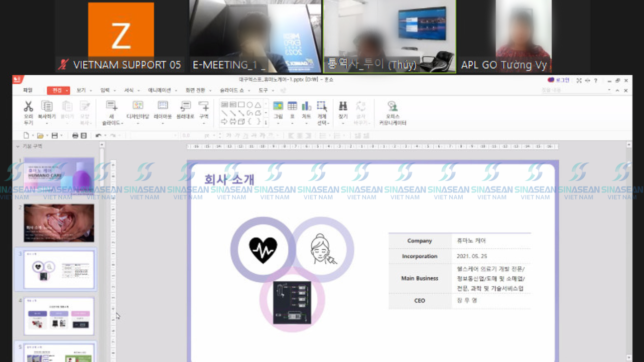Select the right arrow shape in shapes gallery
The width and height of the screenshot is (644, 362).
pyautogui.click(x=224, y=122)
